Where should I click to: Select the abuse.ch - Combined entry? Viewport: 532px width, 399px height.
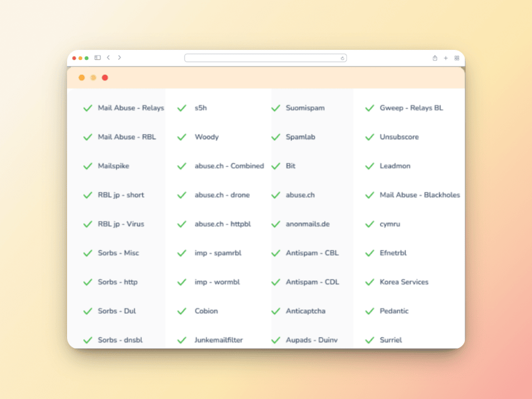click(229, 166)
